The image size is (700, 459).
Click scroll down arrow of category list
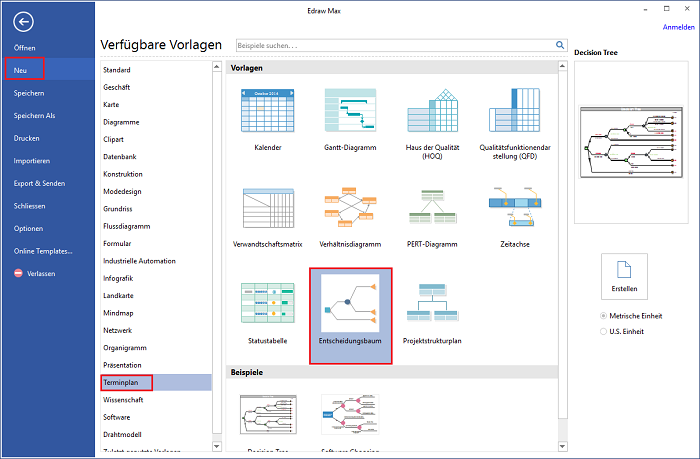coord(217,446)
